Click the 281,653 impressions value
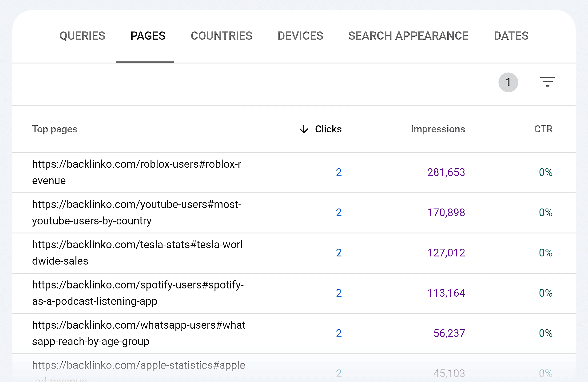The image size is (588, 382). pos(446,172)
